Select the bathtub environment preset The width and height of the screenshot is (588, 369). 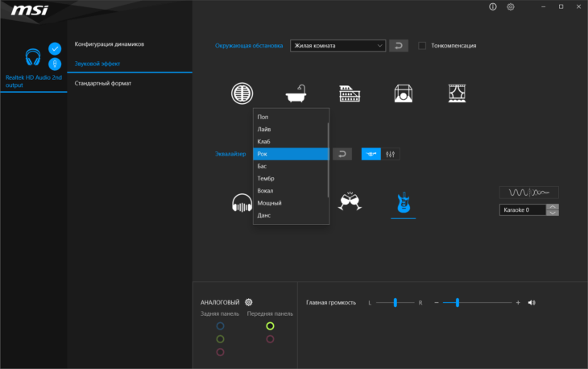296,93
